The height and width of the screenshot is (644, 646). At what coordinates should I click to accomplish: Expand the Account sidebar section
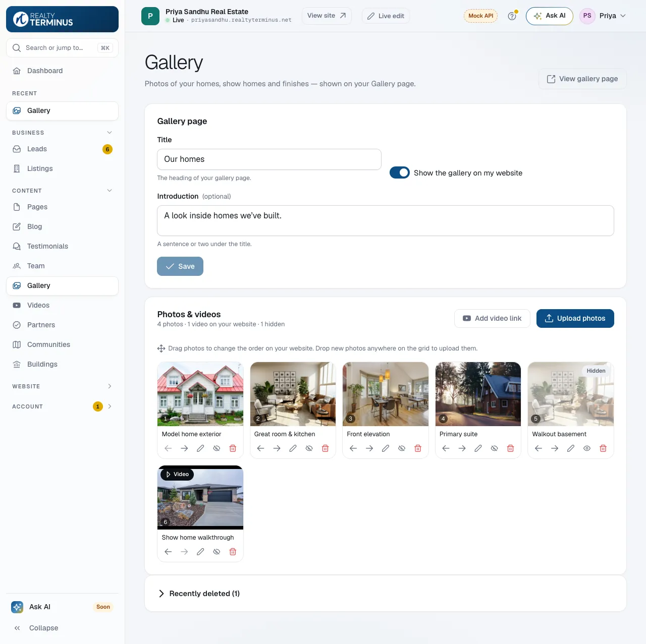tap(110, 406)
